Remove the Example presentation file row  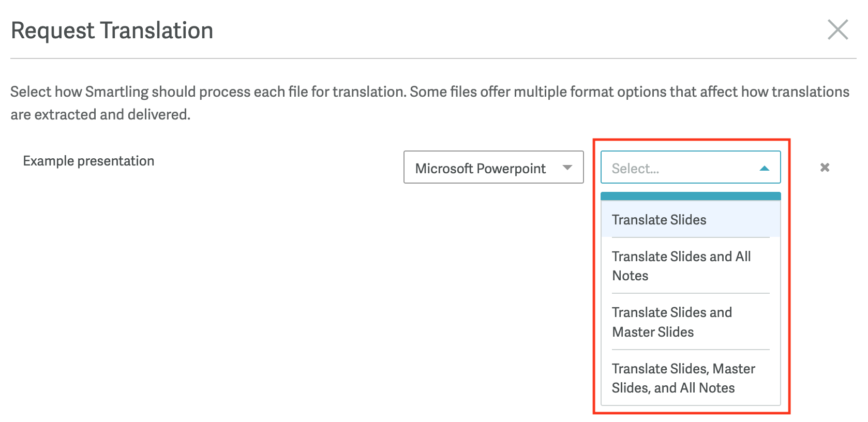click(825, 167)
